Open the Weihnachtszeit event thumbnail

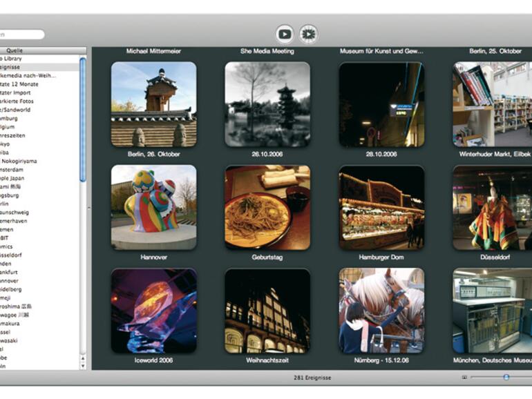pyautogui.click(x=267, y=311)
